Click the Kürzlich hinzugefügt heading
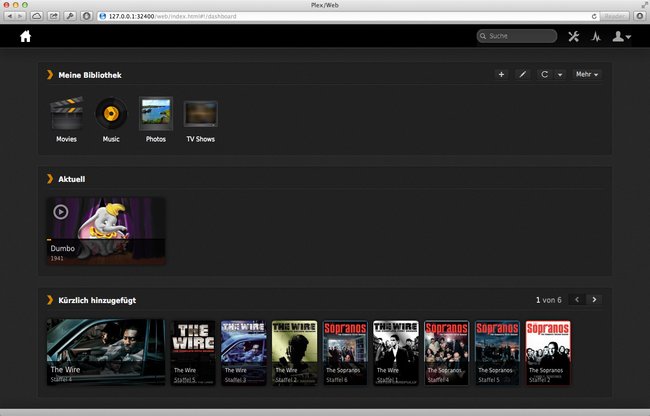This screenshot has width=650, height=416. click(97, 300)
